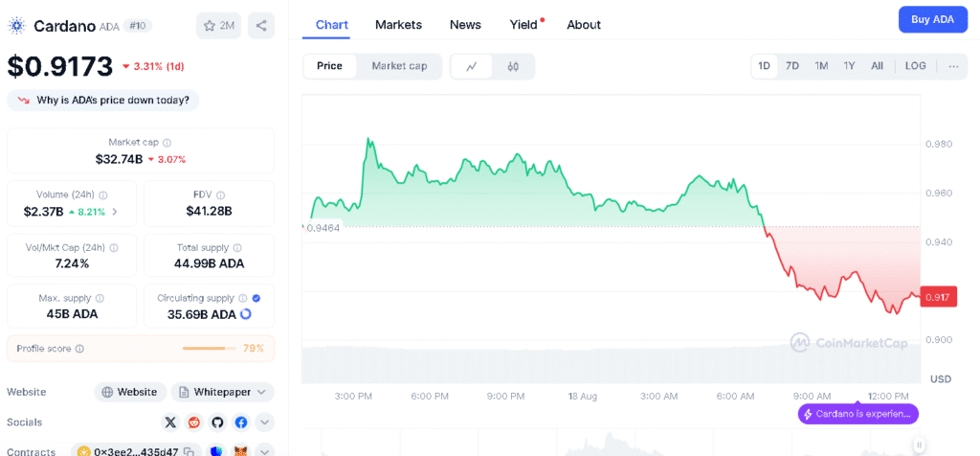
Task: Expand more Socials with chevron
Action: (264, 422)
